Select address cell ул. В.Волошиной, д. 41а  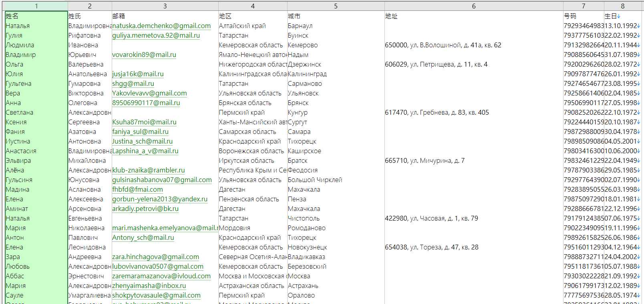click(x=474, y=45)
